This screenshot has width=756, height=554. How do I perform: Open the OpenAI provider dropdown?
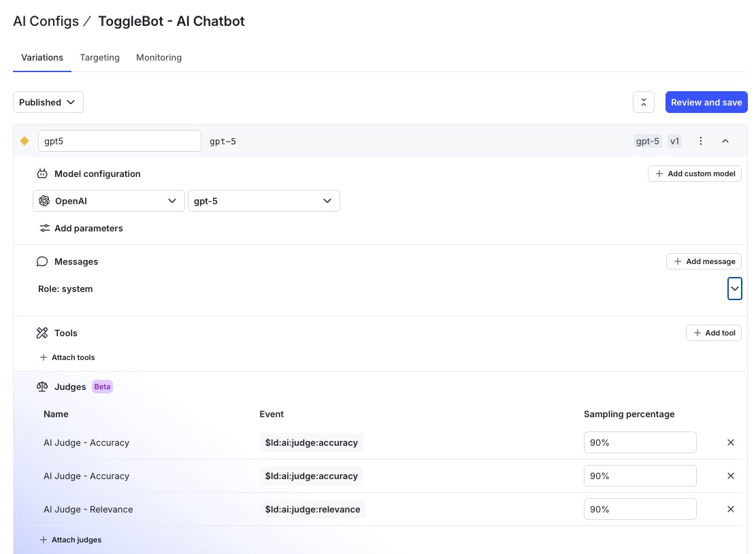click(109, 201)
